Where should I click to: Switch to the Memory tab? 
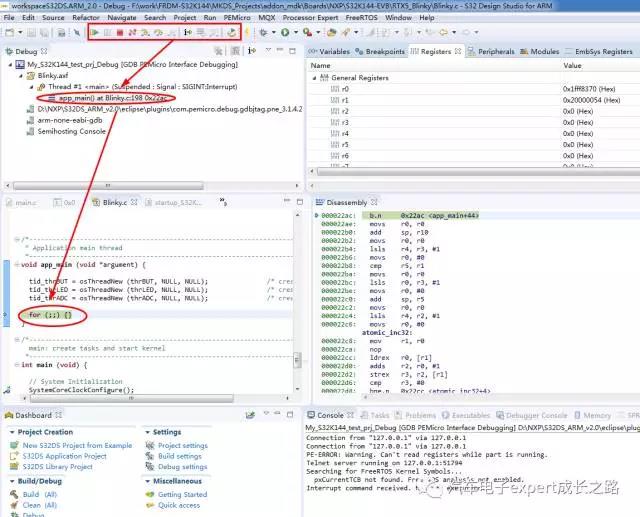click(593, 415)
